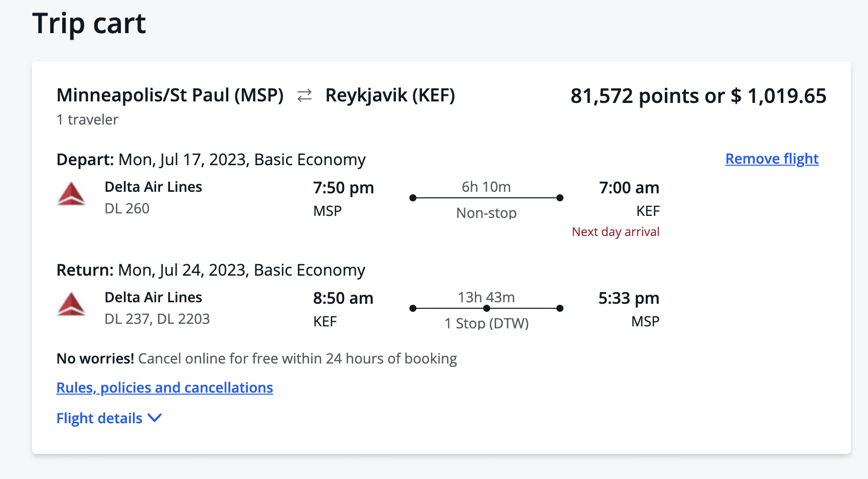Click the Remove flight link
The width and height of the screenshot is (868, 479).
[x=772, y=158]
